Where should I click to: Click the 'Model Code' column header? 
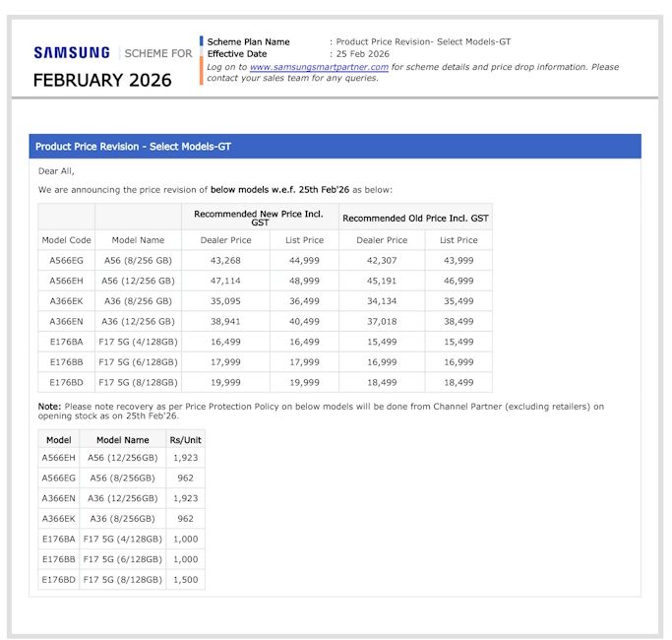[67, 240]
